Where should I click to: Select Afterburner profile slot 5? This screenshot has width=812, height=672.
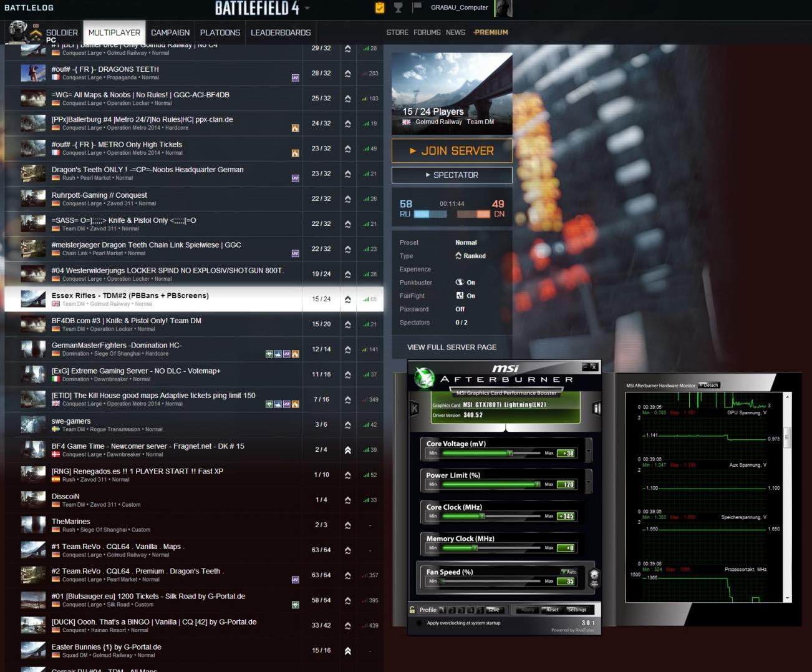coord(480,610)
